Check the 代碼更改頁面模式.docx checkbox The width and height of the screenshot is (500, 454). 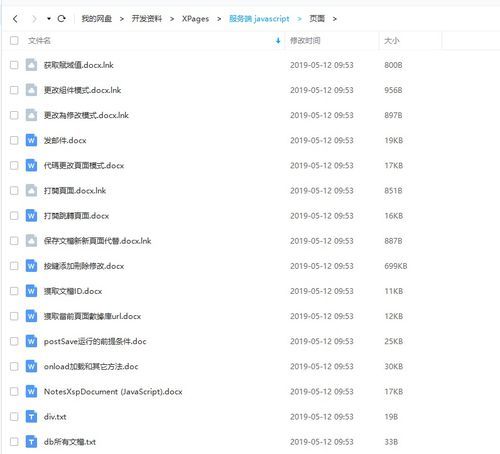(14, 165)
